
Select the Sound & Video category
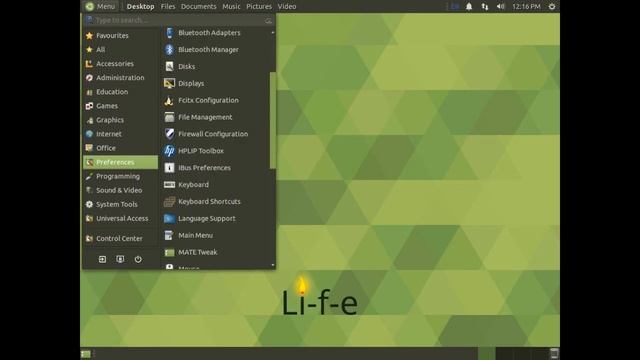120,190
